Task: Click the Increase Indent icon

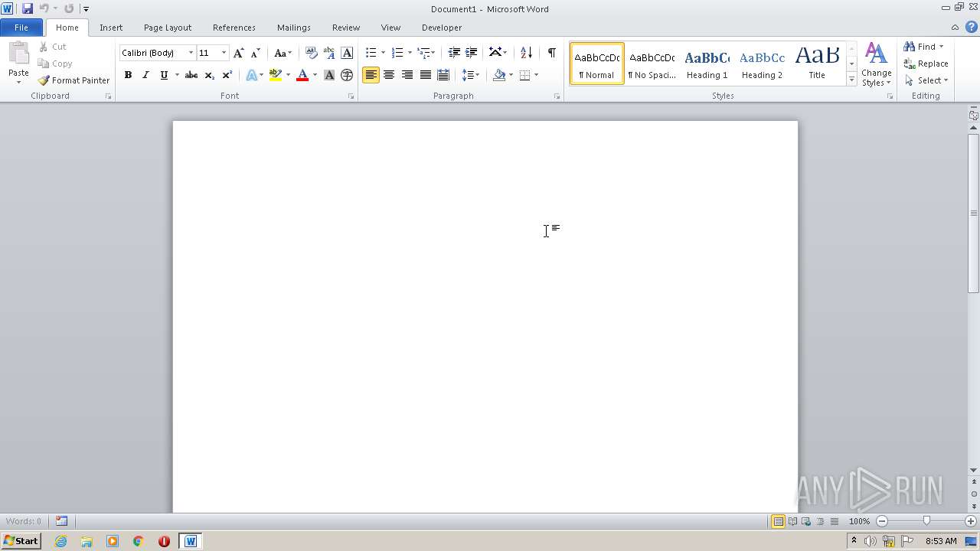Action: click(472, 53)
